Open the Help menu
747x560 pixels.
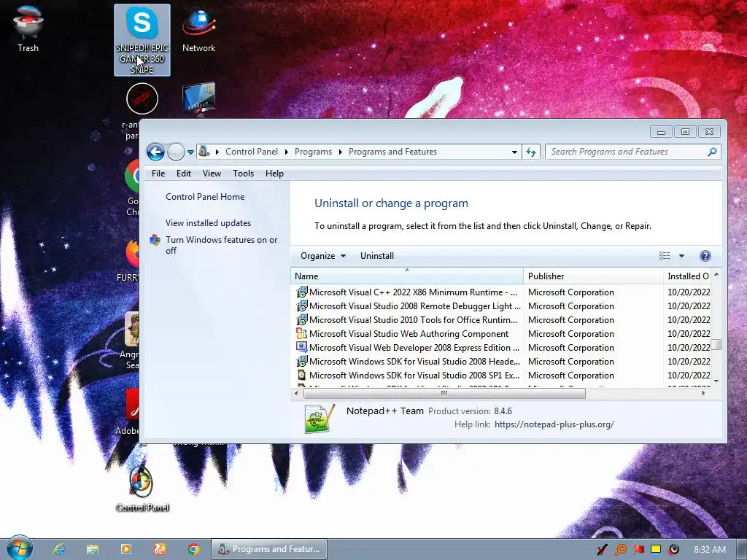(274, 174)
